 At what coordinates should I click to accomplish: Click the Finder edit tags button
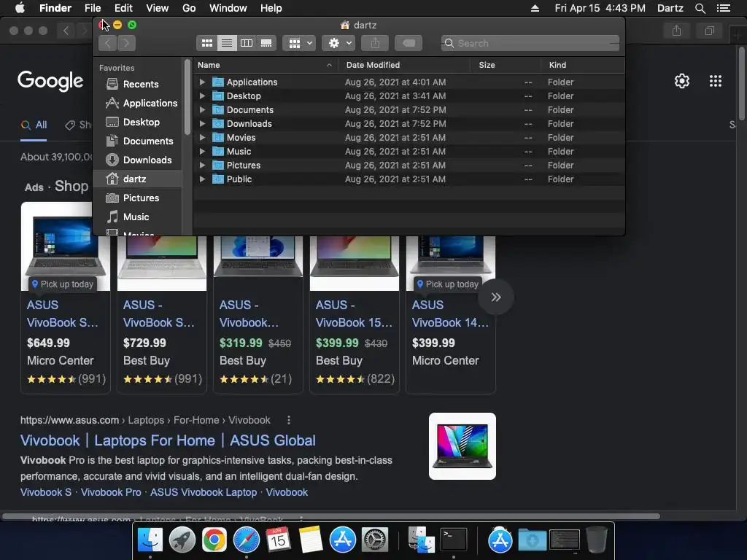409,43
